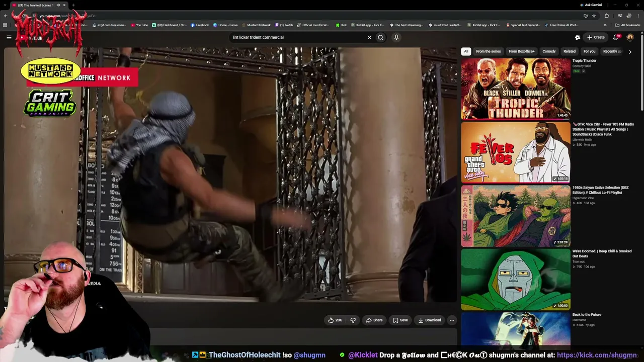This screenshot has width=644, height=362.
Task: Click the Hyperbolic Vibe channel name
Action: click(x=583, y=198)
